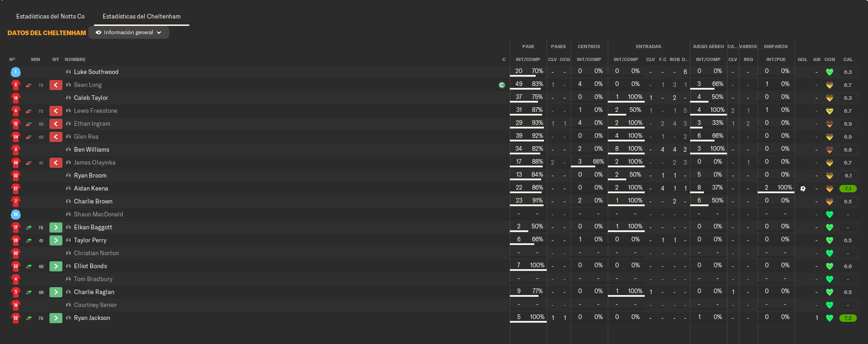Click Caleb Taylor's red shirt number icon
The width and height of the screenshot is (868, 344).
pos(16,98)
